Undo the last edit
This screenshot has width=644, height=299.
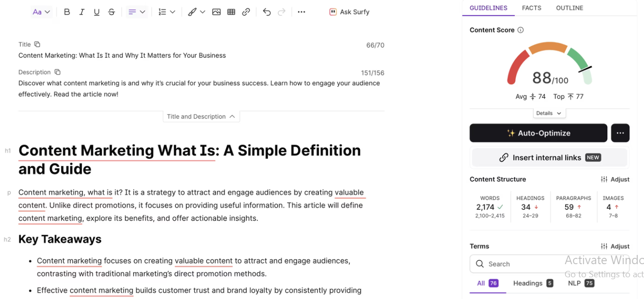pyautogui.click(x=267, y=12)
